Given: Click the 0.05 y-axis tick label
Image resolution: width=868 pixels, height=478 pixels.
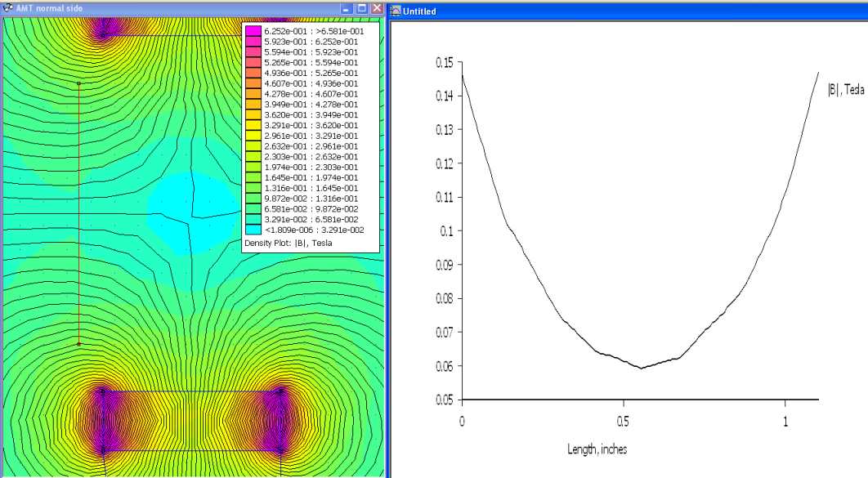Looking at the screenshot, I should 445,400.
